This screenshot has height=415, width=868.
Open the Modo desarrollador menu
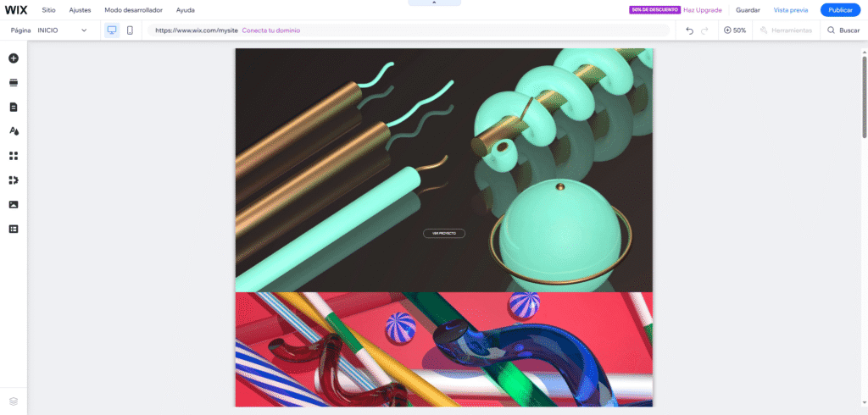click(x=133, y=10)
